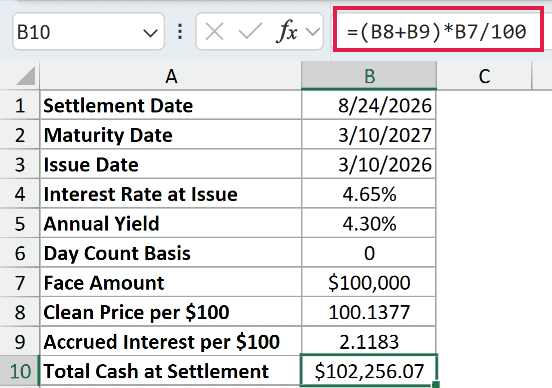Screen dimensions: 552x388
Task: Select the cell with $100,000
Action: click(x=369, y=283)
